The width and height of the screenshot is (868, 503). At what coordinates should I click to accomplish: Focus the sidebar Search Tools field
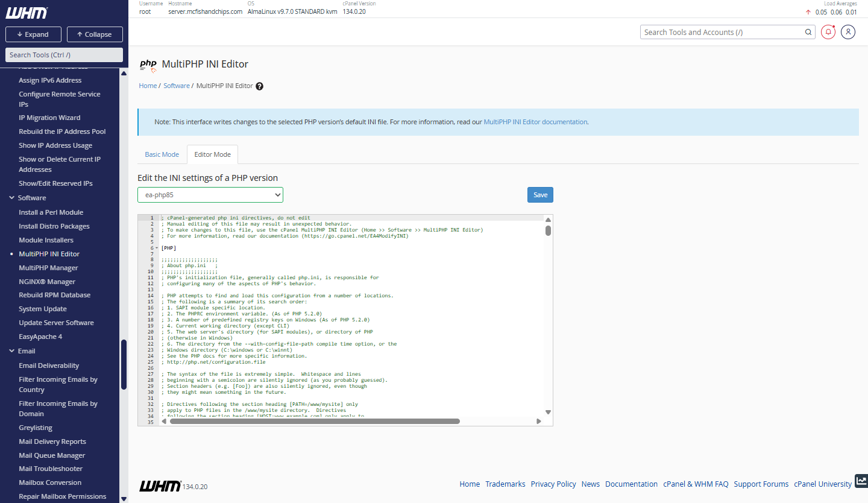point(64,55)
